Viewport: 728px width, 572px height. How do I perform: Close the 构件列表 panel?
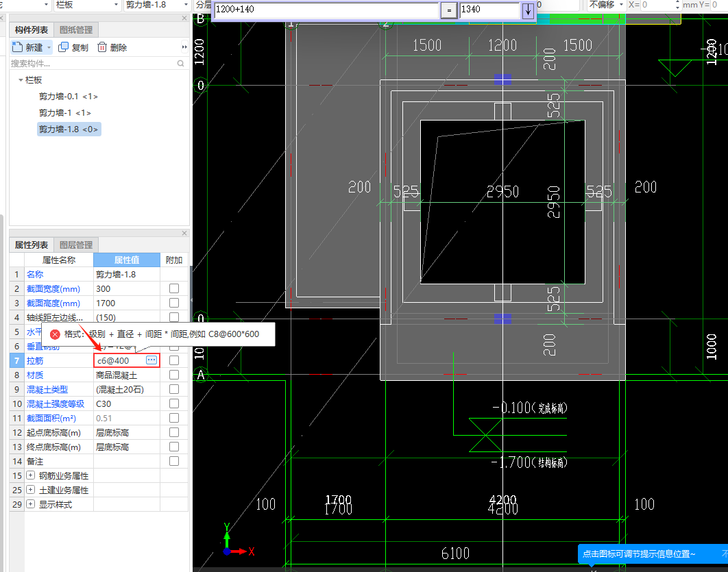[x=184, y=18]
